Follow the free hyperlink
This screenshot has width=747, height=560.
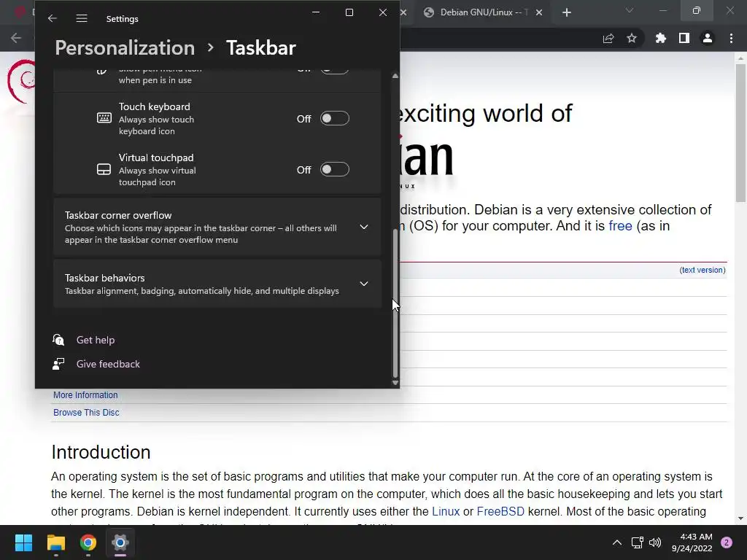pyautogui.click(x=620, y=226)
